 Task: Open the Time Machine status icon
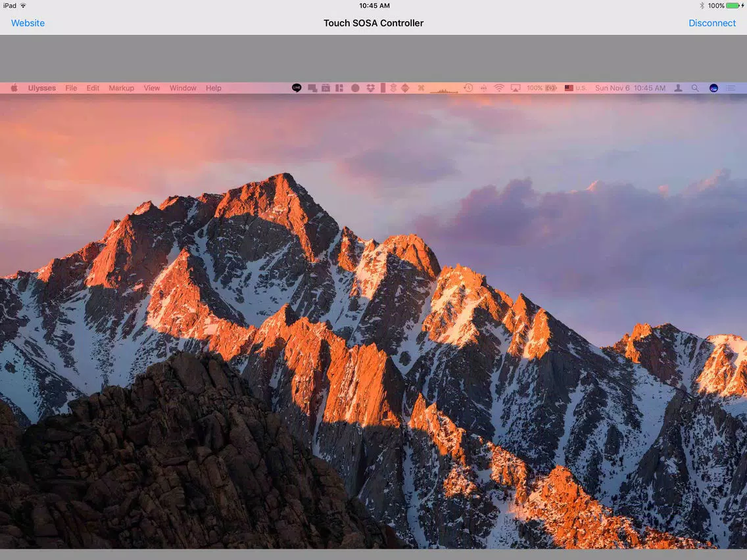pos(468,88)
